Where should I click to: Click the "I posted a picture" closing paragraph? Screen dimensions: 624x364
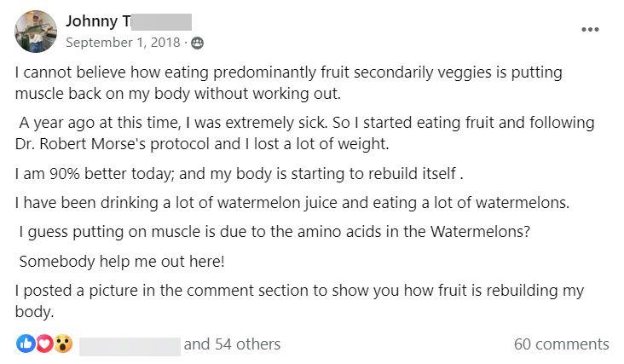[x=298, y=291]
